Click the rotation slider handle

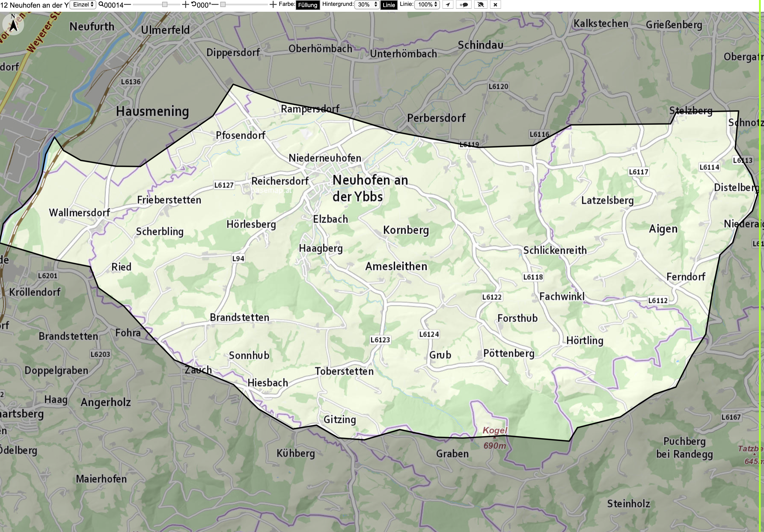223,5
